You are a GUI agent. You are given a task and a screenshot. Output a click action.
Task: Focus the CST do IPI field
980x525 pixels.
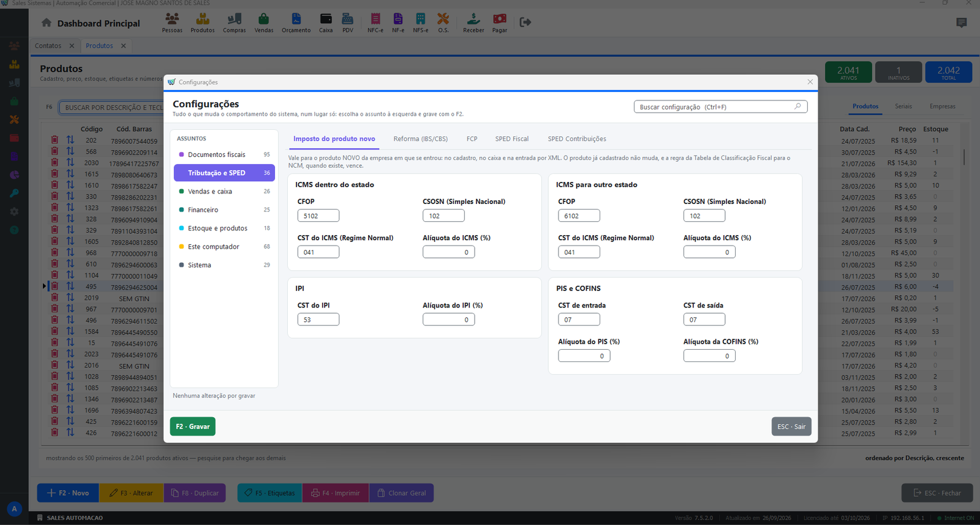pyautogui.click(x=318, y=319)
